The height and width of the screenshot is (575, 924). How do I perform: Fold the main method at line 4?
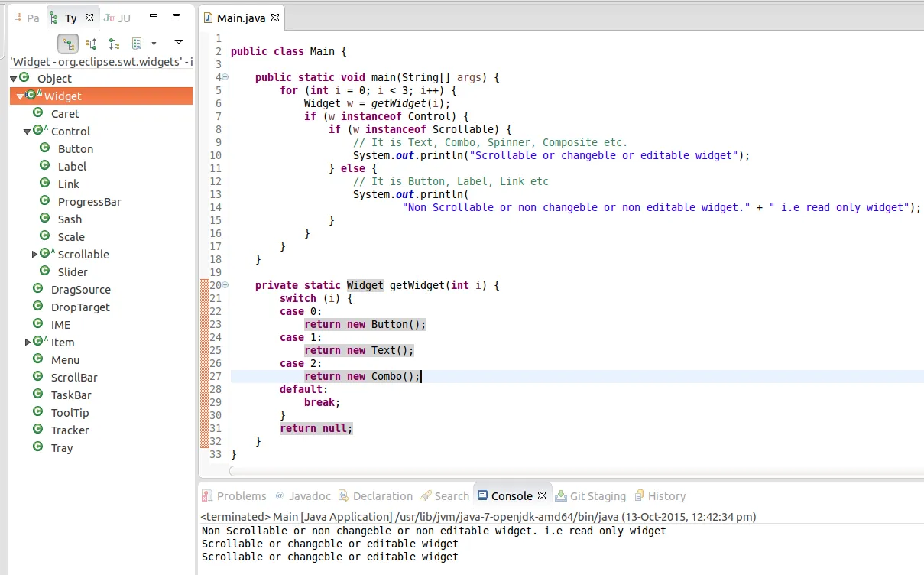coord(225,77)
